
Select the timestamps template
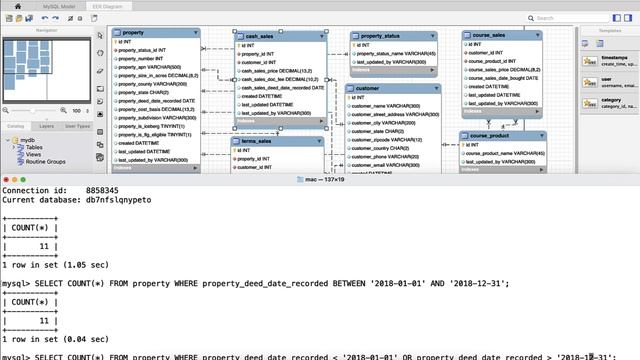[x=609, y=61]
